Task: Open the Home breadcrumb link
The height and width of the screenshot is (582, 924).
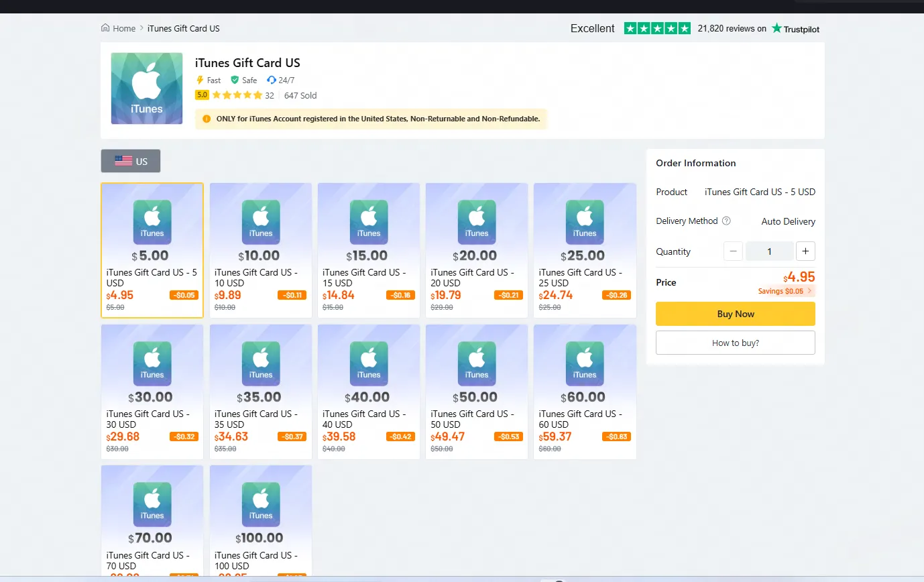Action: point(124,28)
